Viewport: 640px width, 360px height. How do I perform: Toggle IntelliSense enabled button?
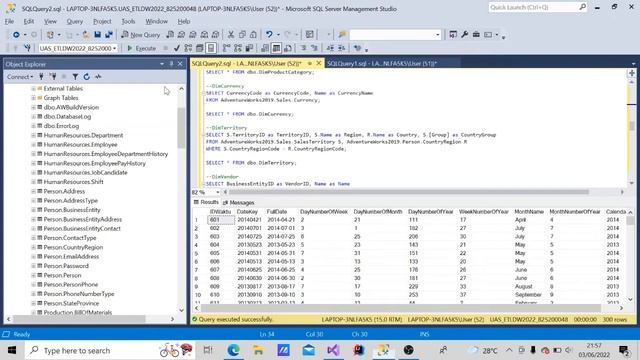[x=211, y=48]
